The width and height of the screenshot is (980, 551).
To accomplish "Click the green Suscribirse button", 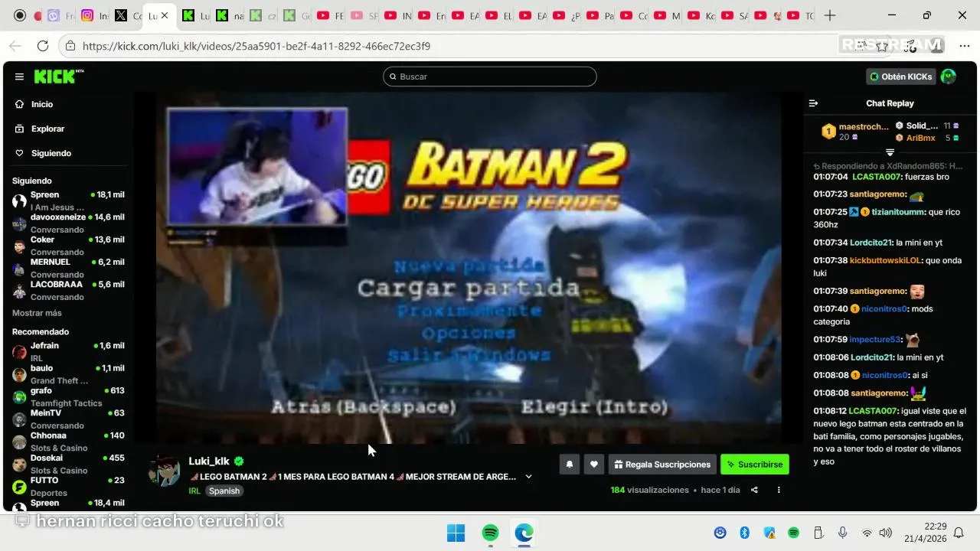I will pyautogui.click(x=754, y=464).
